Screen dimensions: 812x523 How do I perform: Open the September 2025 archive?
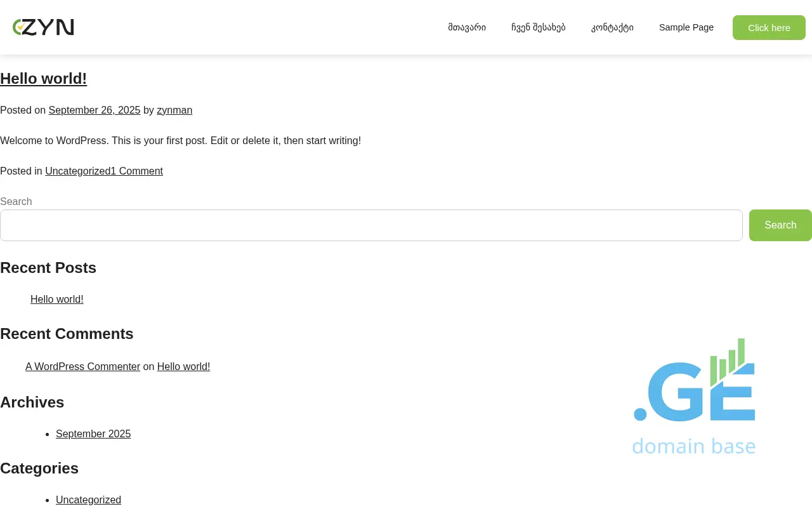click(93, 434)
